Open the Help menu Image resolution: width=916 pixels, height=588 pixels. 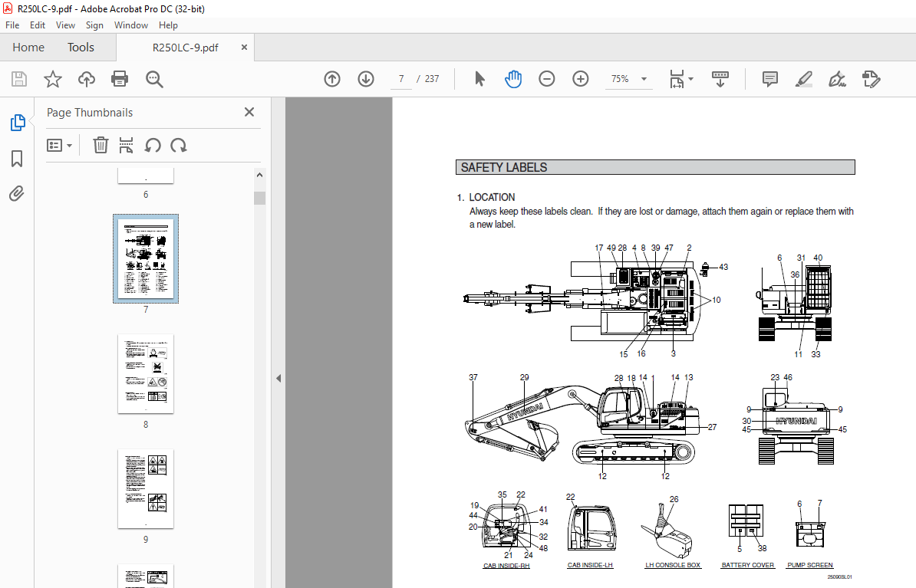pyautogui.click(x=168, y=25)
